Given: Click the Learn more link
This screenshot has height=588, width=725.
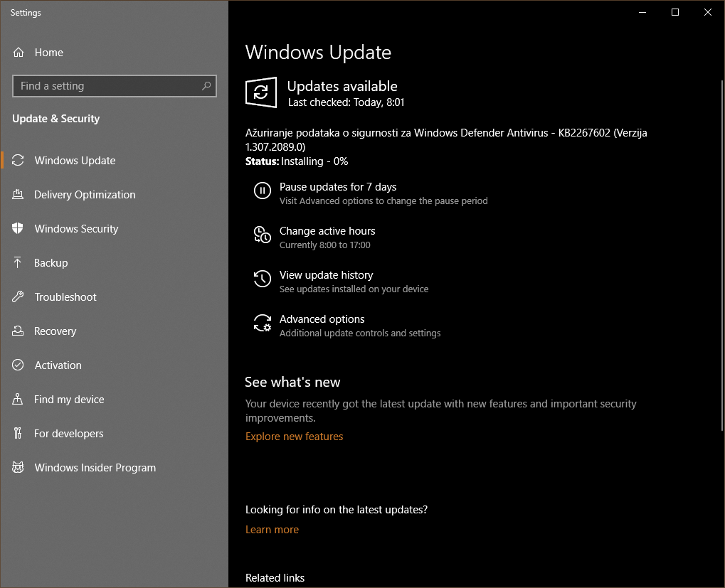Looking at the screenshot, I should (x=272, y=530).
